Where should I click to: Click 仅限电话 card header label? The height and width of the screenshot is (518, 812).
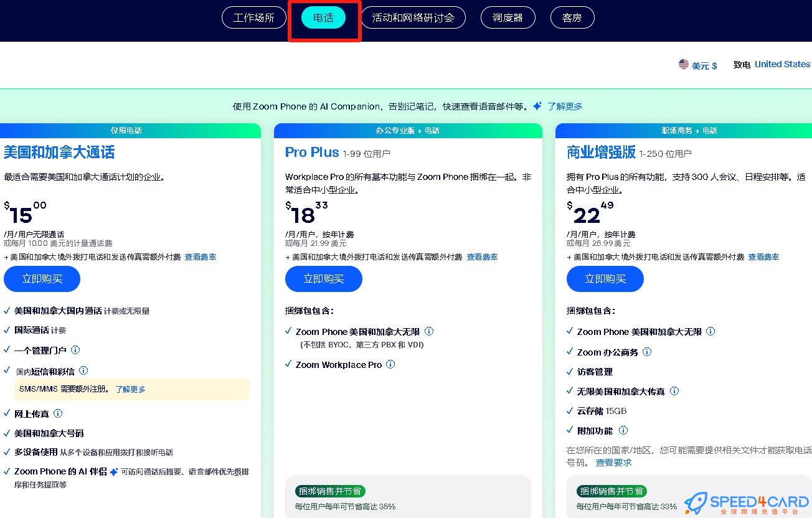click(x=126, y=131)
